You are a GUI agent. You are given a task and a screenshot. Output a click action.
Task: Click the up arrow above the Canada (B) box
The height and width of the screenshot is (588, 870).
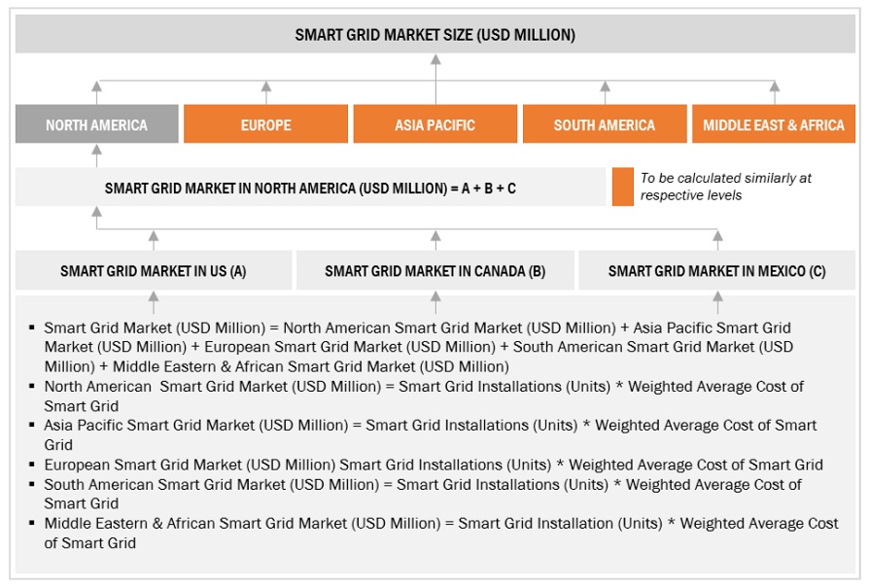[435, 240]
